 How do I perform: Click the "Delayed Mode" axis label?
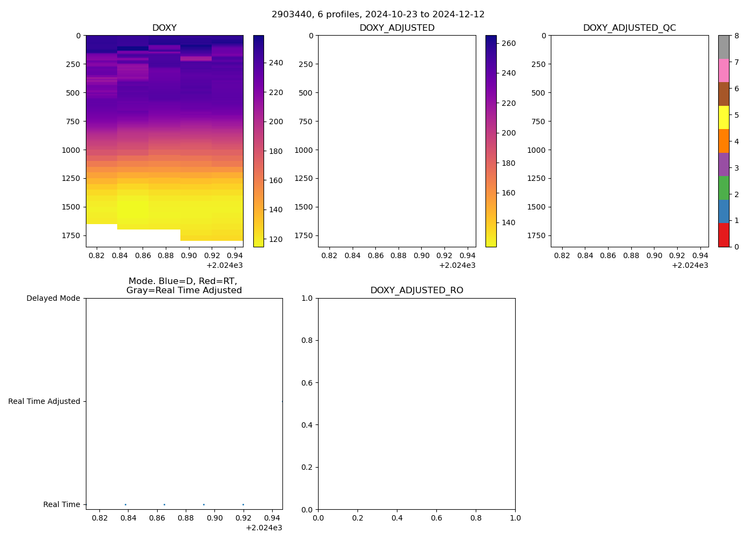pyautogui.click(x=53, y=298)
